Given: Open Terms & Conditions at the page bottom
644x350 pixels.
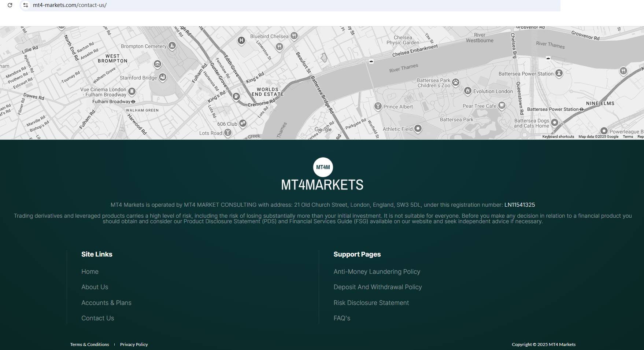Looking at the screenshot, I should pyautogui.click(x=90, y=345).
